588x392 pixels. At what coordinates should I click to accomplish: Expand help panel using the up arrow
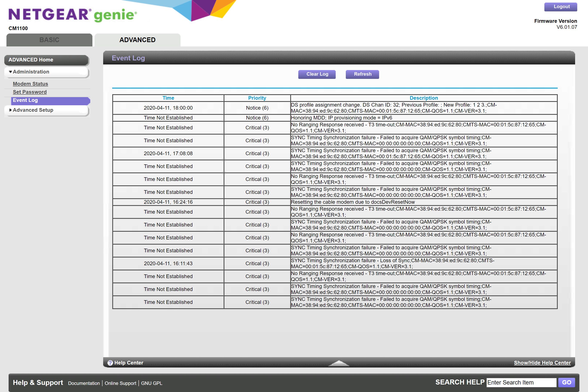[338, 363]
